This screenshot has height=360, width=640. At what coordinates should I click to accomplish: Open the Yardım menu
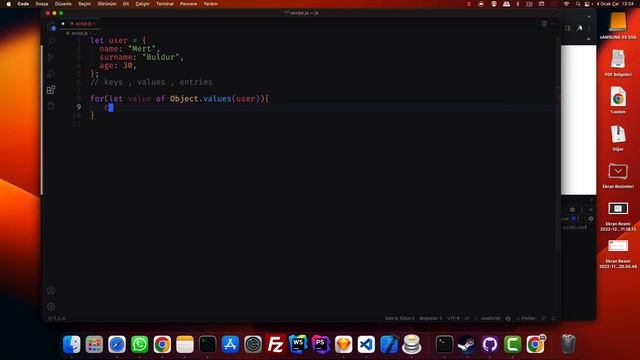tap(211, 4)
